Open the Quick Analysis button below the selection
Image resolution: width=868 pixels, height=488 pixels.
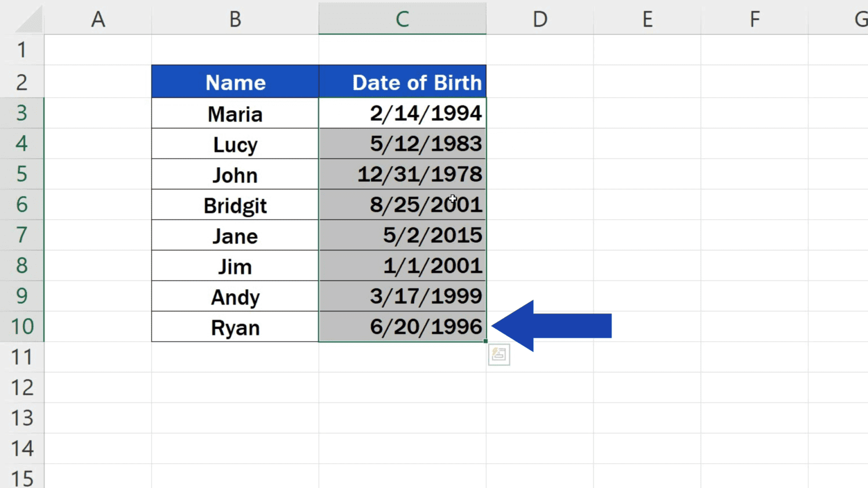(x=499, y=355)
